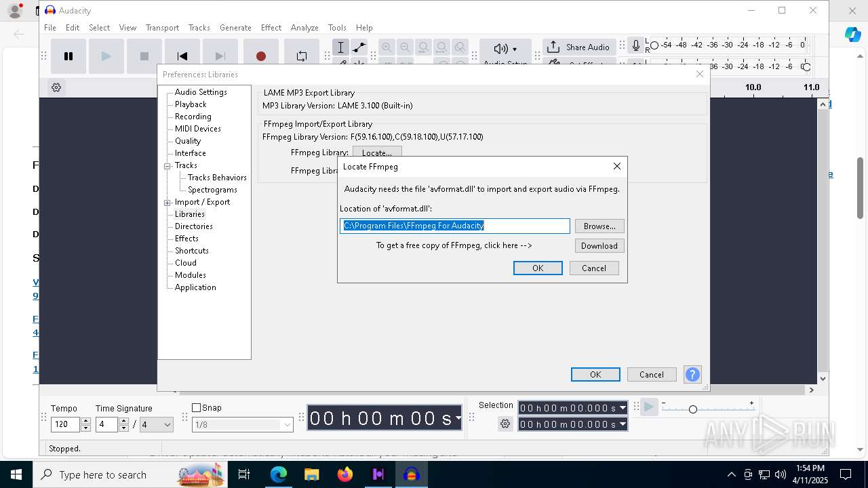Image resolution: width=868 pixels, height=488 pixels.
Task: Open the audio position time format dropdown
Action: (x=458, y=418)
